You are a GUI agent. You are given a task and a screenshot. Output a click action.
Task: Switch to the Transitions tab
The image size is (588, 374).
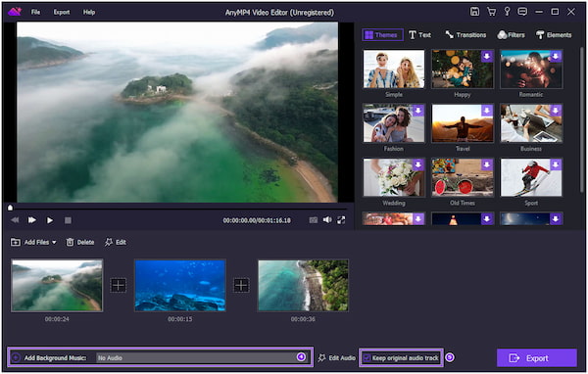point(465,35)
